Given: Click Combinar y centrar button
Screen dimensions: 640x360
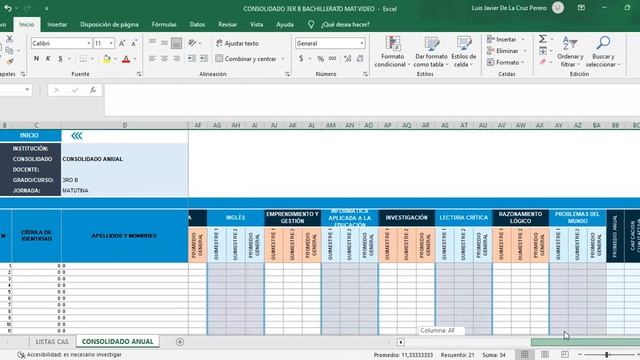Looking at the screenshot, I should 246,59.
